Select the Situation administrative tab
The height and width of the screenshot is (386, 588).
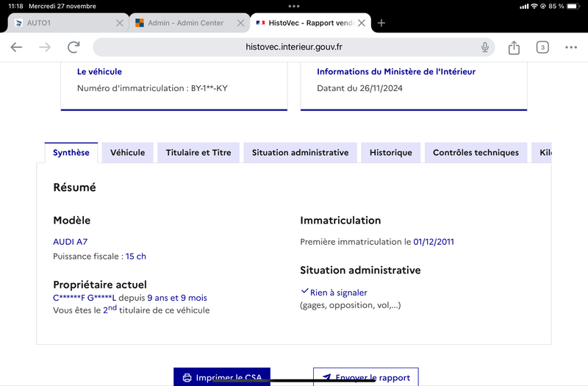pos(300,153)
